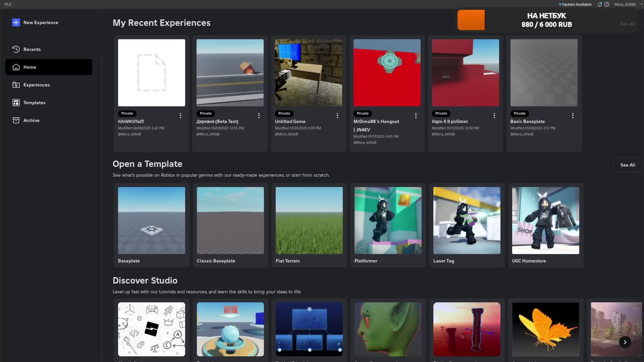Choose the Classic Baseplate template
This screenshot has height=362, width=644.
click(x=230, y=225)
